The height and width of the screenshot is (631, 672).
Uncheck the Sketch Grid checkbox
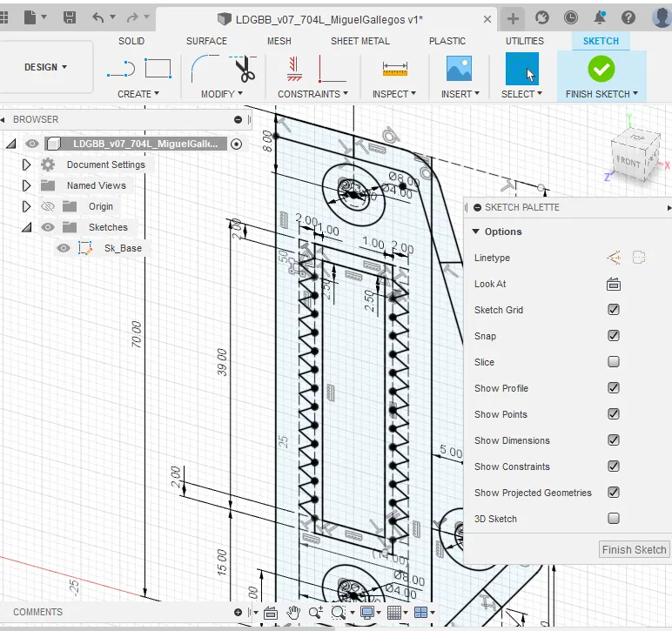pos(614,310)
